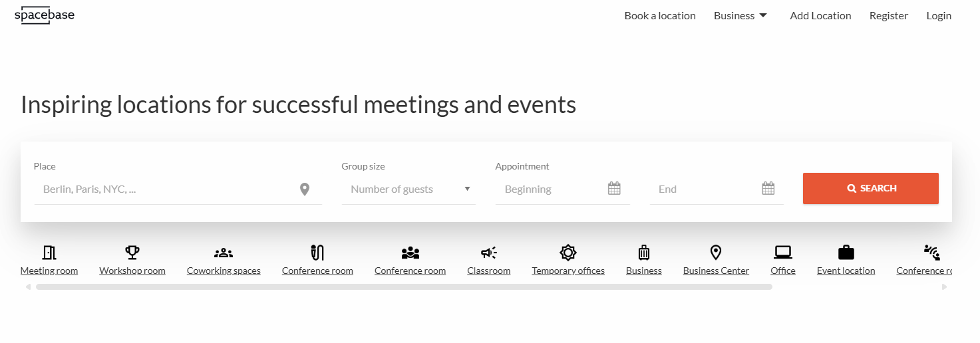
Task: Open the Temporary offices text link
Action: click(x=568, y=271)
